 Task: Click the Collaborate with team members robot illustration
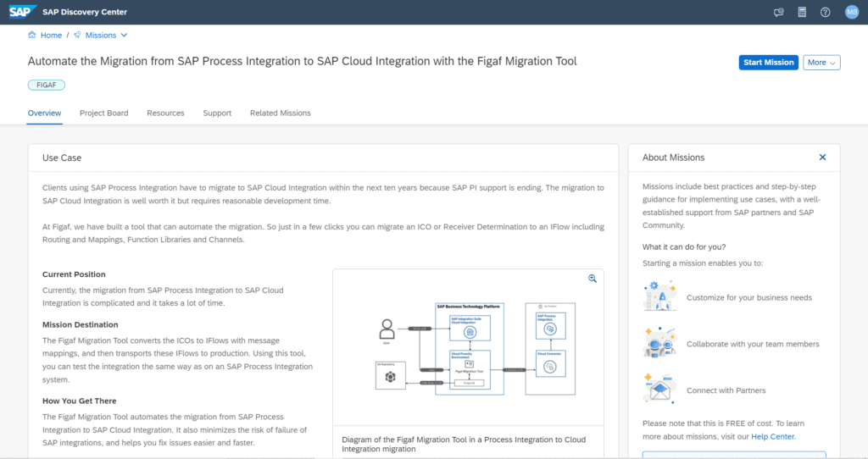[x=659, y=342]
